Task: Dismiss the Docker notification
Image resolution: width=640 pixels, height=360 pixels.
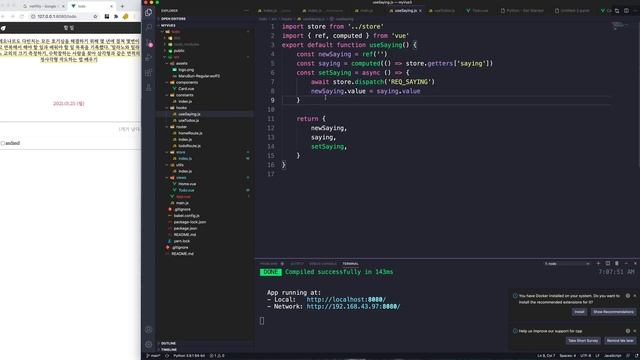Action: click(635, 296)
